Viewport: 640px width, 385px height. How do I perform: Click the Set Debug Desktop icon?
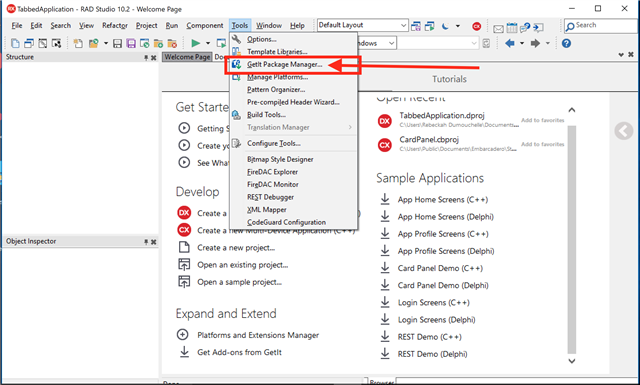click(429, 27)
